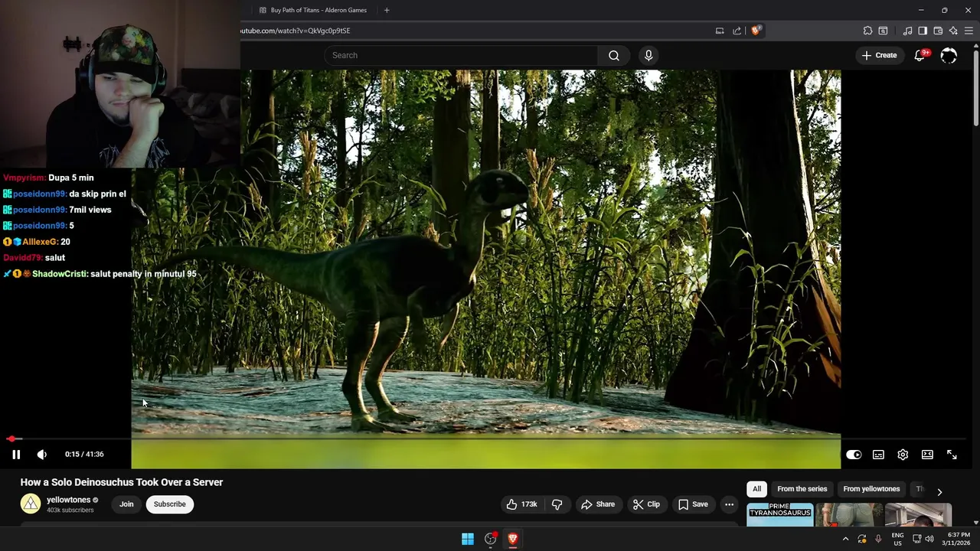Click the YouTube search field

click(462, 55)
